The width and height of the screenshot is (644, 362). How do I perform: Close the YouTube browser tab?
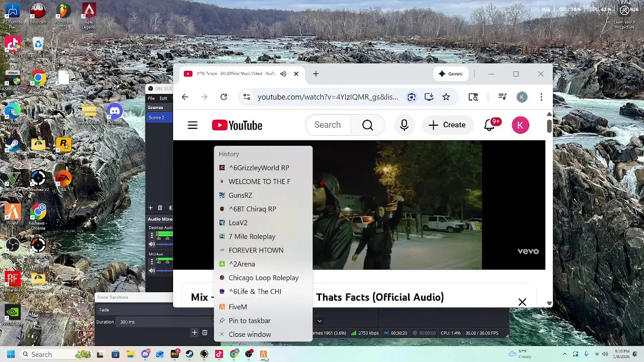click(296, 74)
